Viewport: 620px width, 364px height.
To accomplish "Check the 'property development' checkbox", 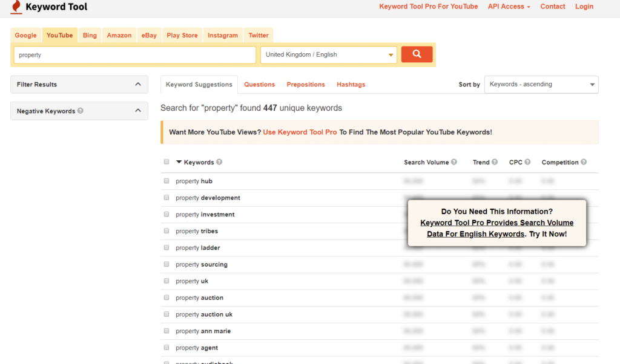I will pos(167,197).
